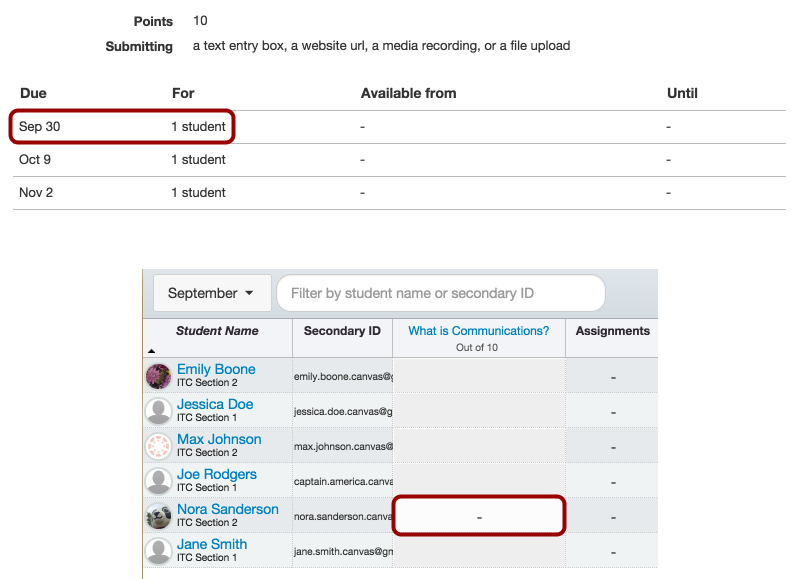Open the September grading period dropdown

(x=211, y=294)
